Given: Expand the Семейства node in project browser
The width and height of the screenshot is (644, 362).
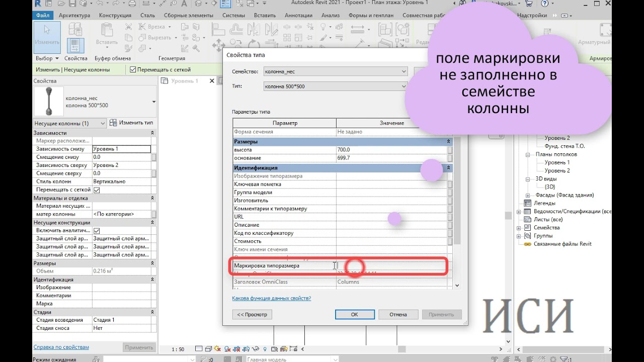Looking at the screenshot, I should (x=519, y=228).
